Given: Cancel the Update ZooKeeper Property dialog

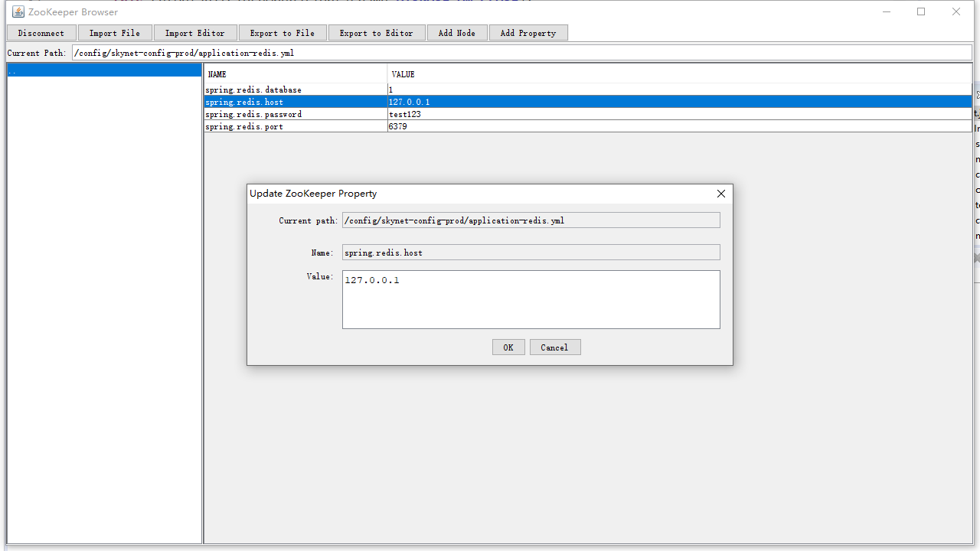Looking at the screenshot, I should [x=555, y=347].
